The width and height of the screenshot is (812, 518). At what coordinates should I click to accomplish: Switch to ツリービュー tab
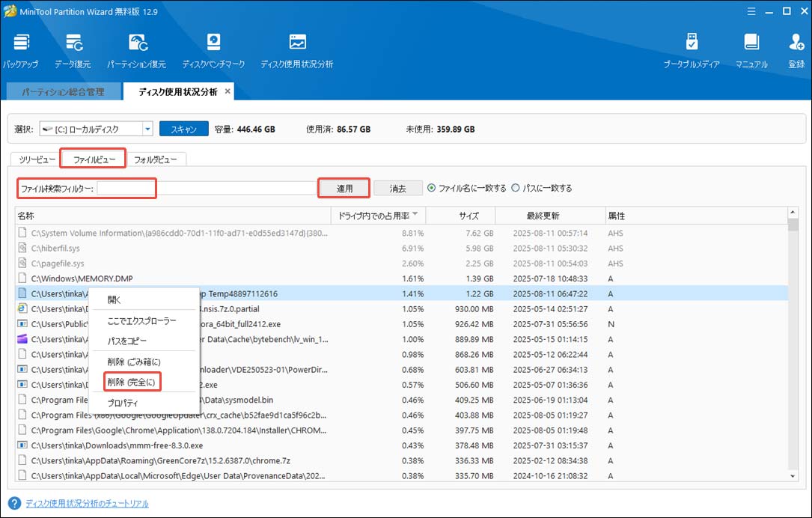pos(36,159)
